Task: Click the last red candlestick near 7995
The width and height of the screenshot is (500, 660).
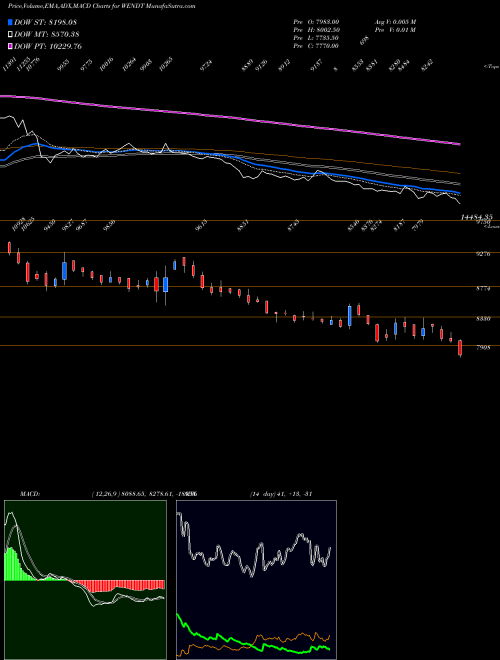Action: (460, 348)
